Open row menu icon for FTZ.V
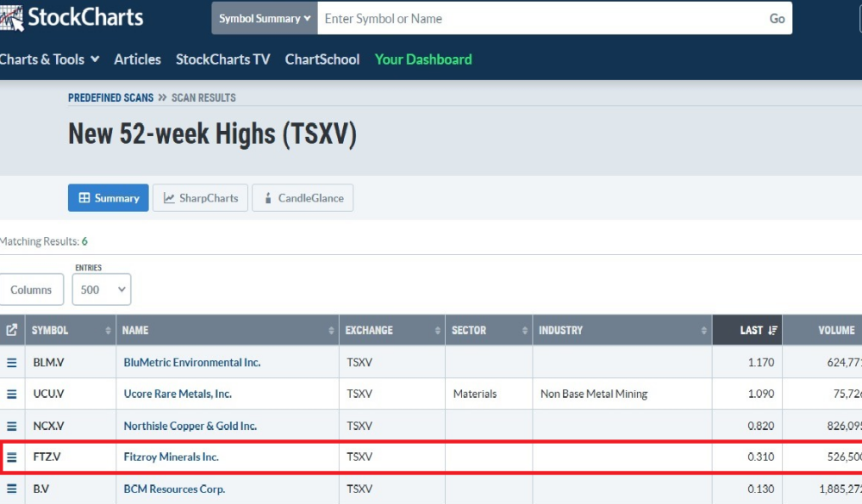The height and width of the screenshot is (504, 862). click(12, 457)
